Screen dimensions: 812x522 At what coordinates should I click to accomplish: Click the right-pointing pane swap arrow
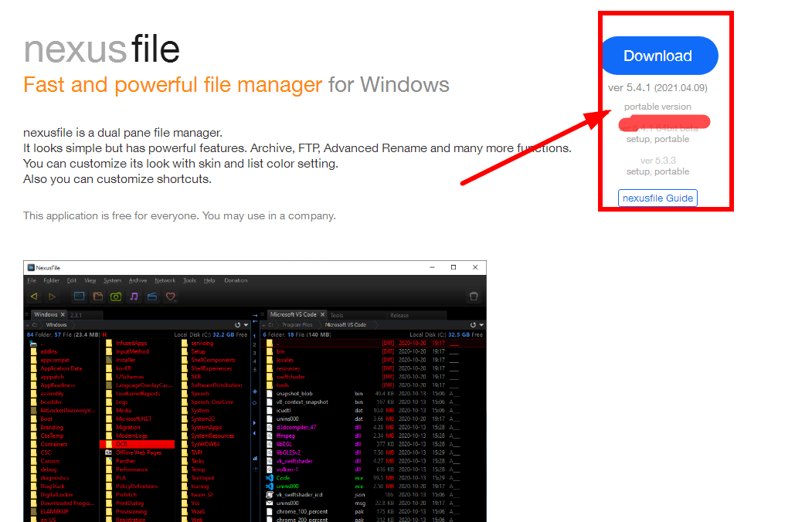point(255,314)
